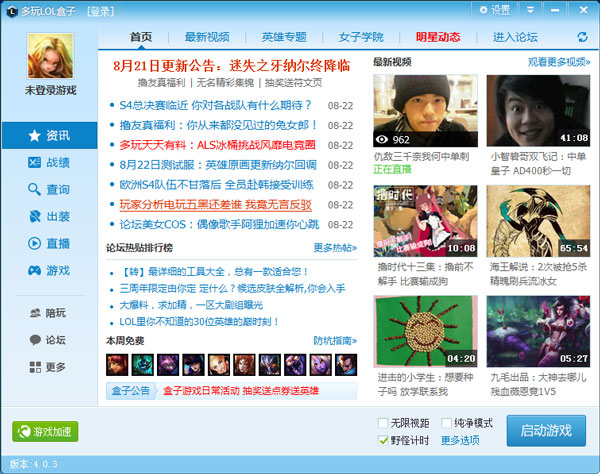Open the 8月21日更新公告 headline
600x474 pixels.
point(232,66)
